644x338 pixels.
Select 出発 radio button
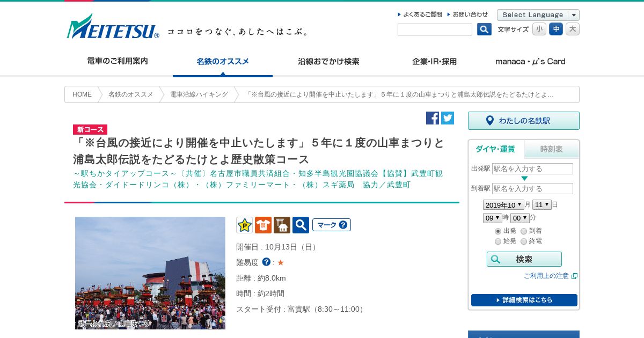(x=498, y=231)
